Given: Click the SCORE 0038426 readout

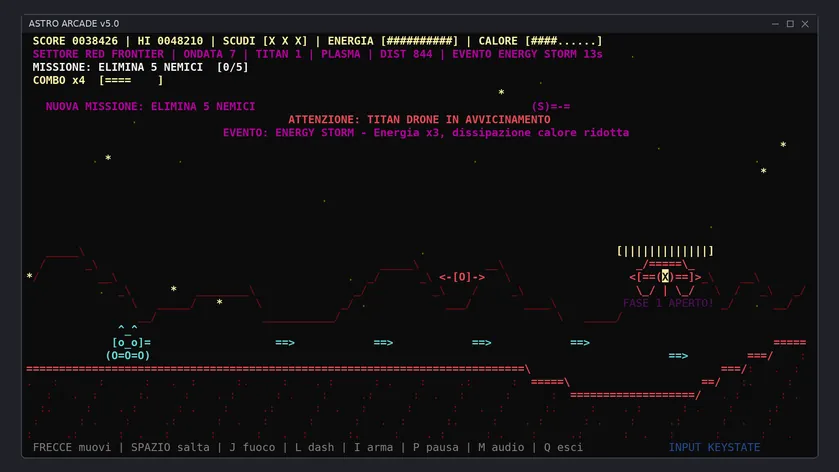Looking at the screenshot, I should click(x=75, y=41).
